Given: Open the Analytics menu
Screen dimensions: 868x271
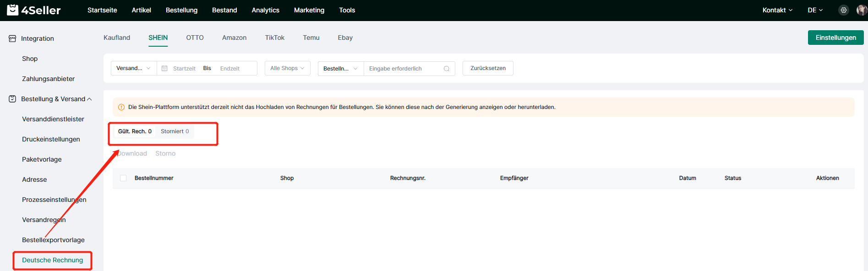Looking at the screenshot, I should (265, 10).
